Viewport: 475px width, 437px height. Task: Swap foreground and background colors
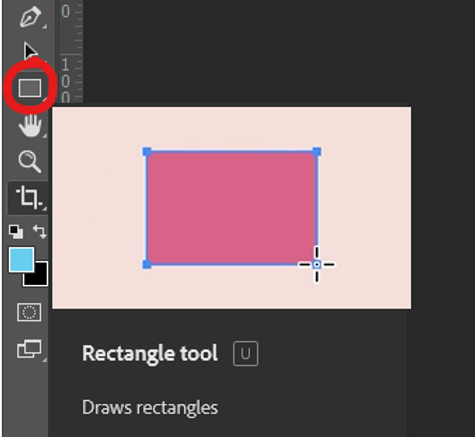click(40, 232)
